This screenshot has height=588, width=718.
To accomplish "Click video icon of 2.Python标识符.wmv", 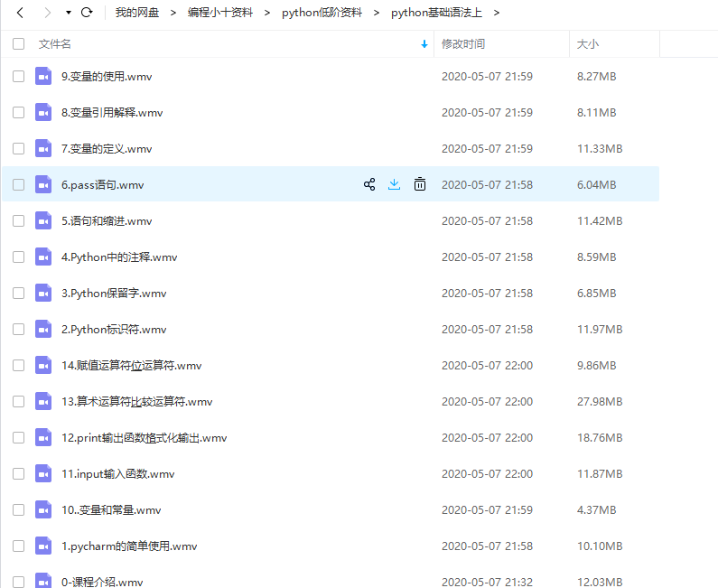I will click(x=43, y=330).
